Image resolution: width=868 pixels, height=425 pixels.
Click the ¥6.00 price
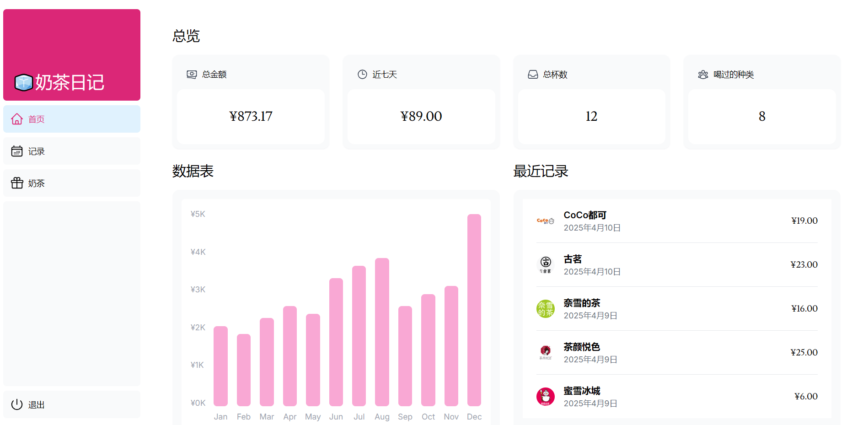click(806, 396)
